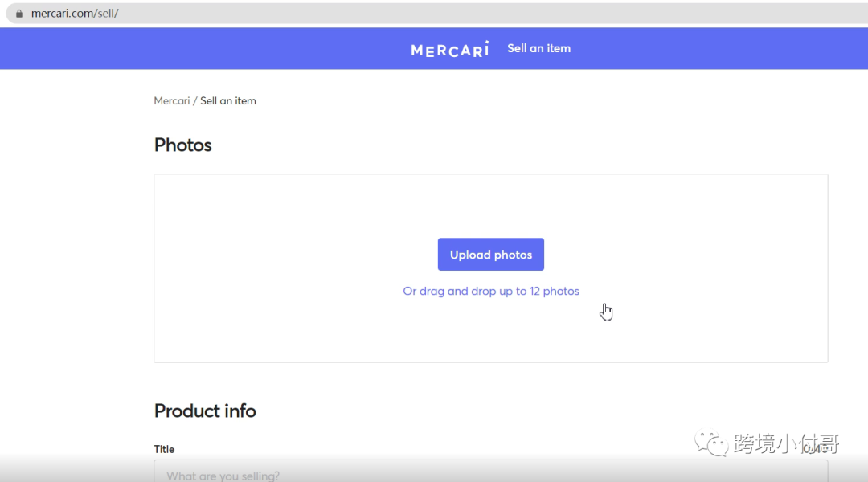Click 'Or drag and drop up to 12 photos'
This screenshot has height=482, width=868.
490,291
